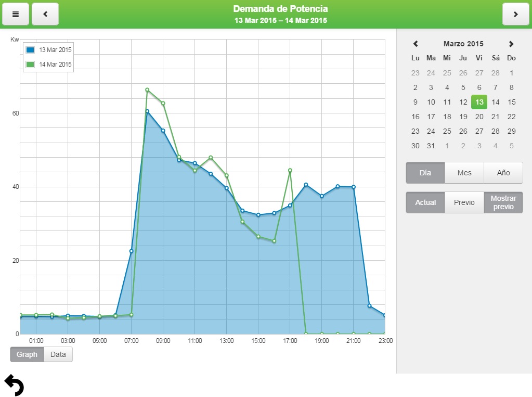Go to previous period with header left arrow
532x397 pixels.
45,14
